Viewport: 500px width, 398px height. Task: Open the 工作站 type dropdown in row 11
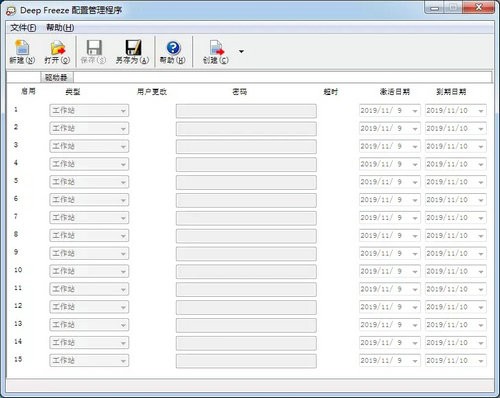[x=89, y=289]
